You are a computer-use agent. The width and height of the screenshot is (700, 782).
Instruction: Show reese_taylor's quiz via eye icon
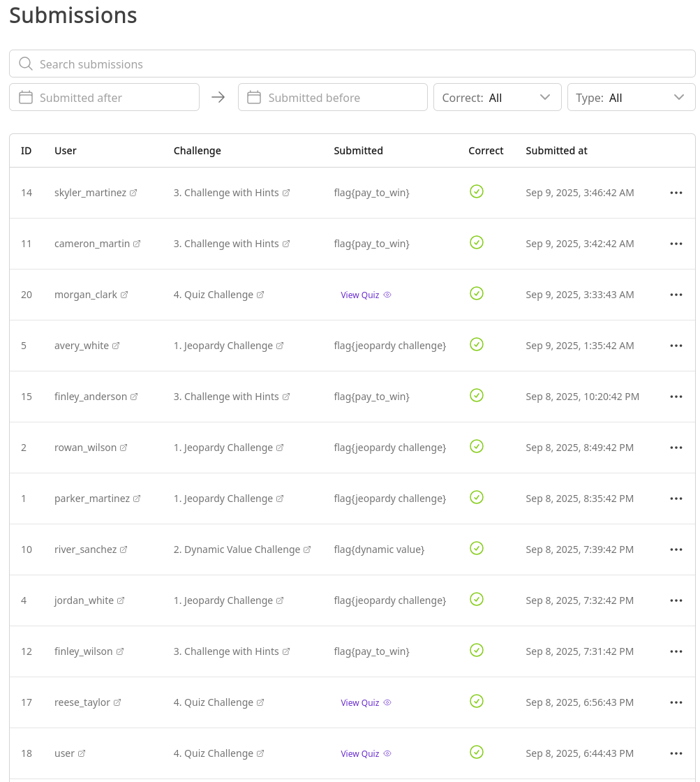click(387, 702)
